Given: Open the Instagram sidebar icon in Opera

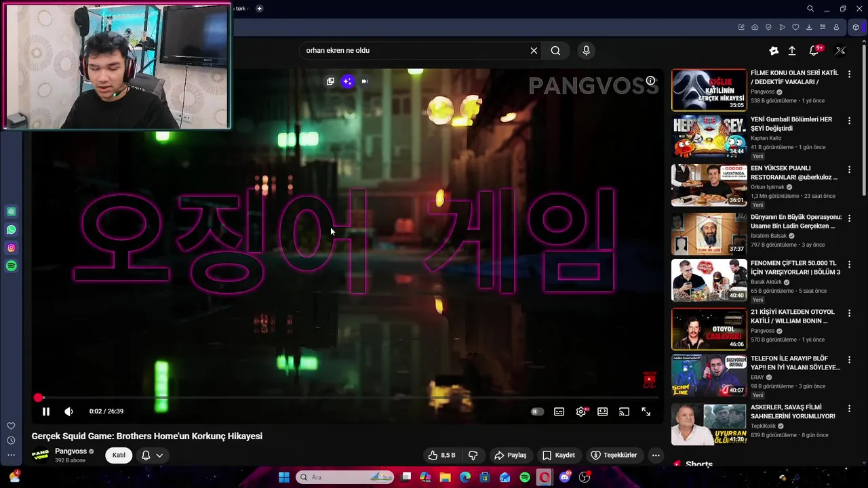Looking at the screenshot, I should pos(11,248).
